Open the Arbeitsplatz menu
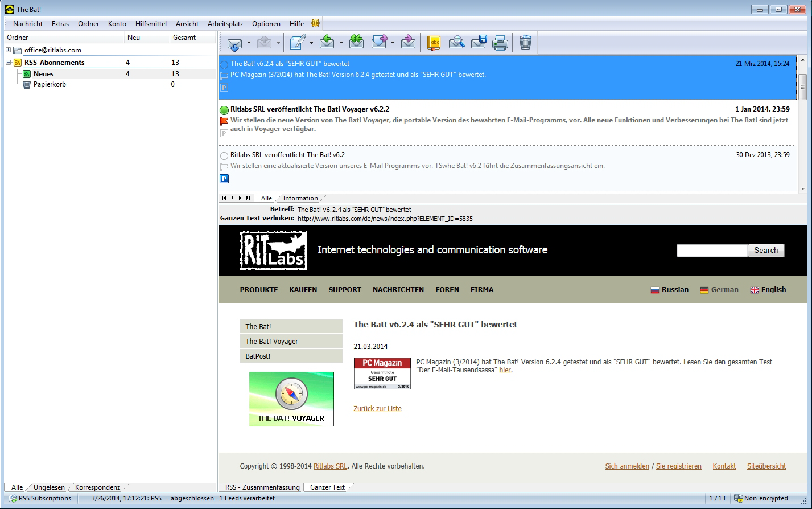 tap(225, 24)
